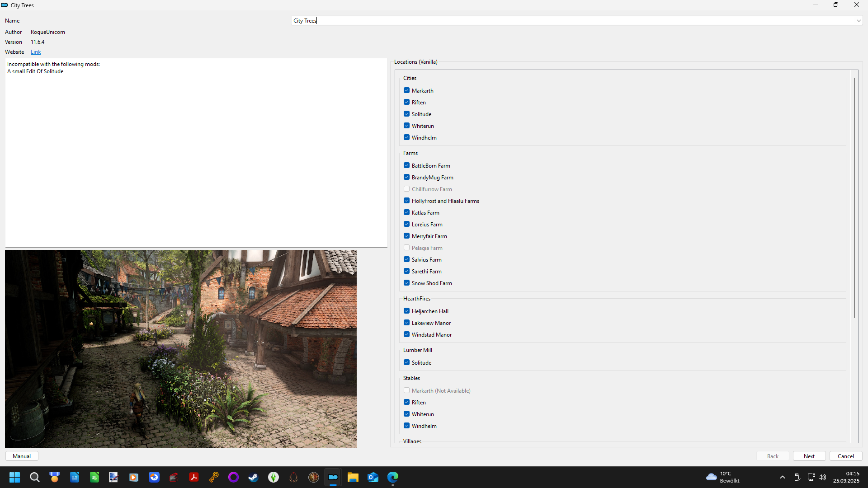Launch the purple ring app on taskbar
The height and width of the screenshot is (488, 868).
[x=233, y=477]
